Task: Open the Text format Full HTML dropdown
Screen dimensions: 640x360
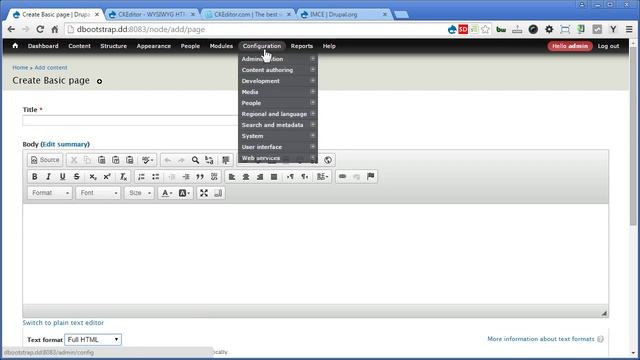Action: pyautogui.click(x=93, y=340)
